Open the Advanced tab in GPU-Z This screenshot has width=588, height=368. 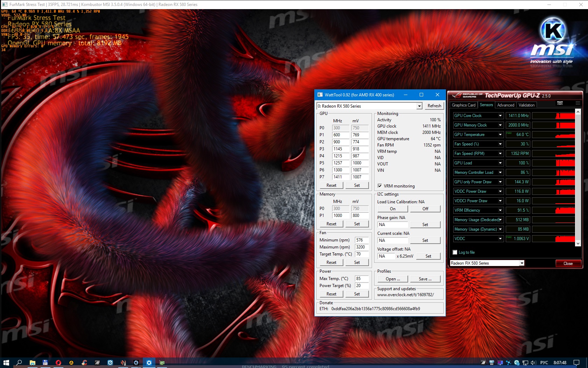click(506, 105)
